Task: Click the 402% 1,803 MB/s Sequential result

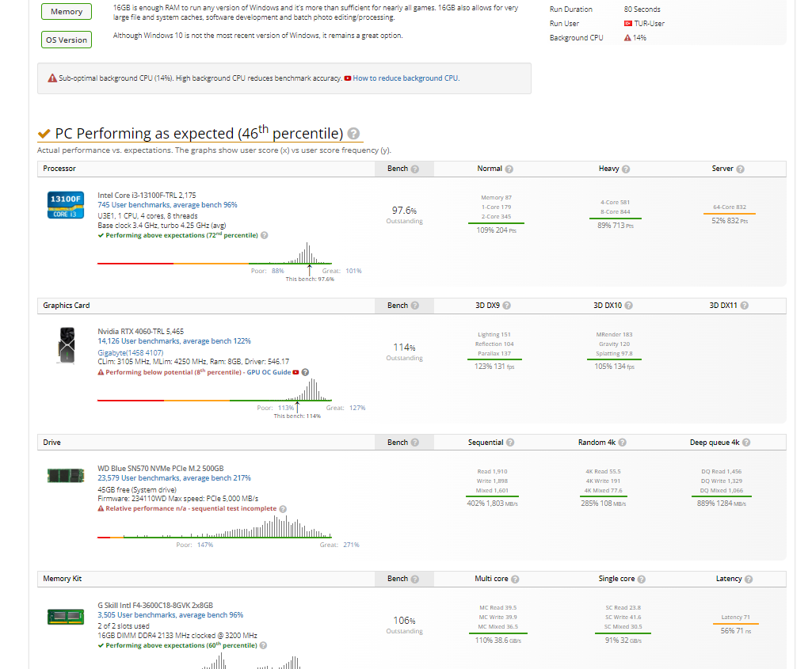Action: click(493, 504)
